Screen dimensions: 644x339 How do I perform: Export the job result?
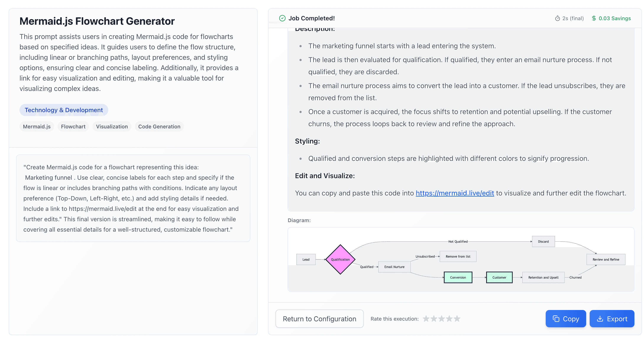pyautogui.click(x=612, y=319)
